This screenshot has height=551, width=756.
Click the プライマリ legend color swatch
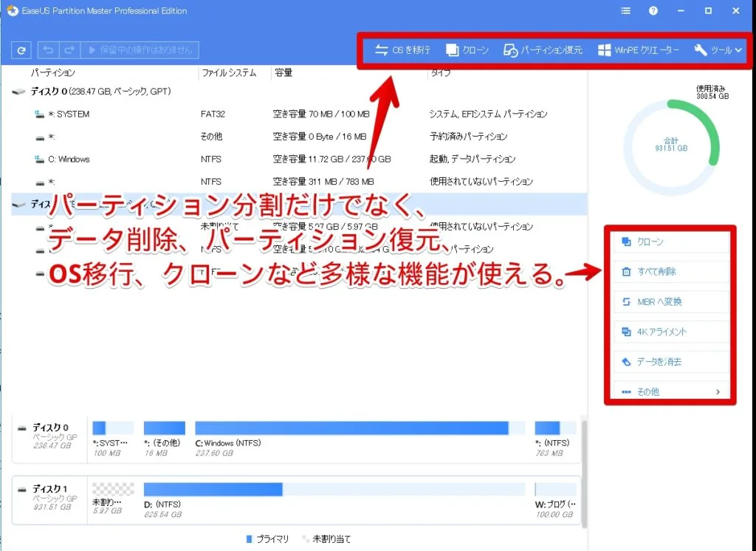(x=250, y=539)
